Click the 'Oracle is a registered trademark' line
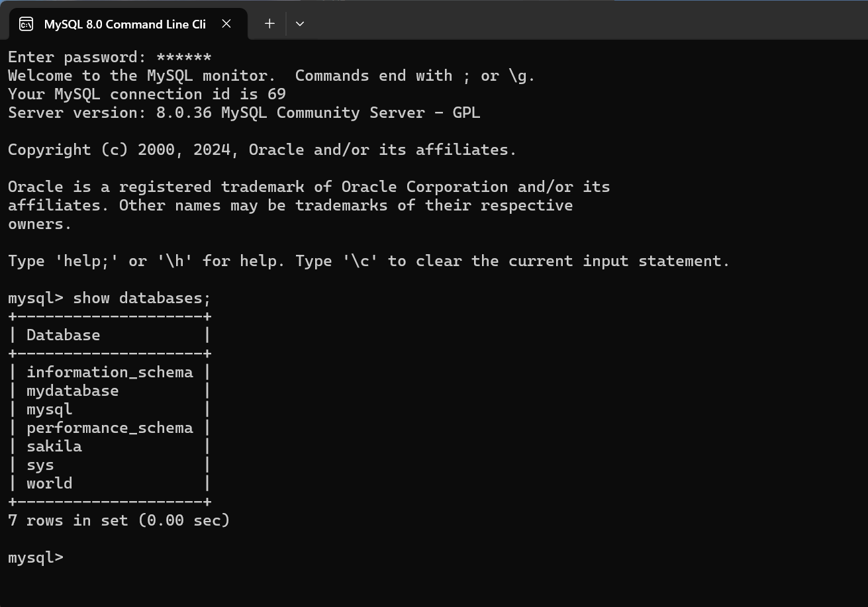The width and height of the screenshot is (868, 607). [309, 187]
